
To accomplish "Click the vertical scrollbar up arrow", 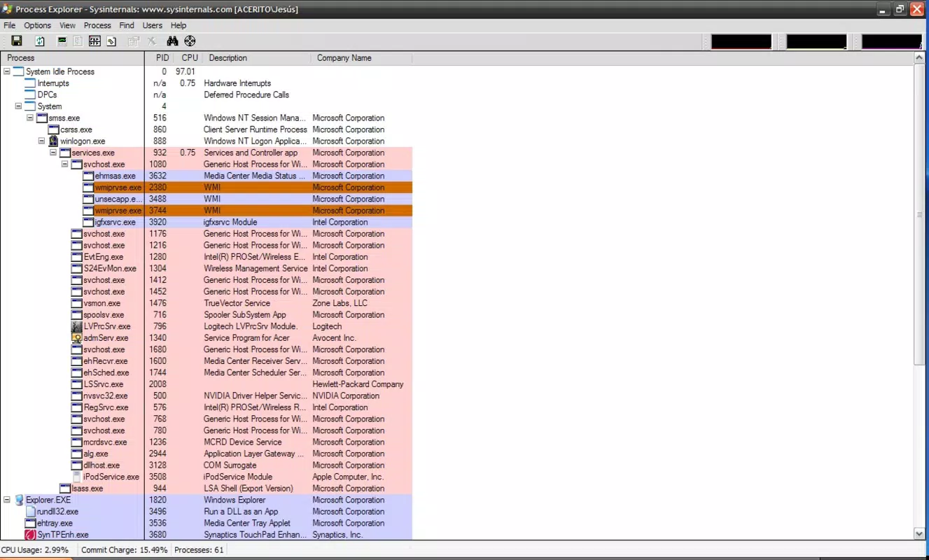I will 920,58.
